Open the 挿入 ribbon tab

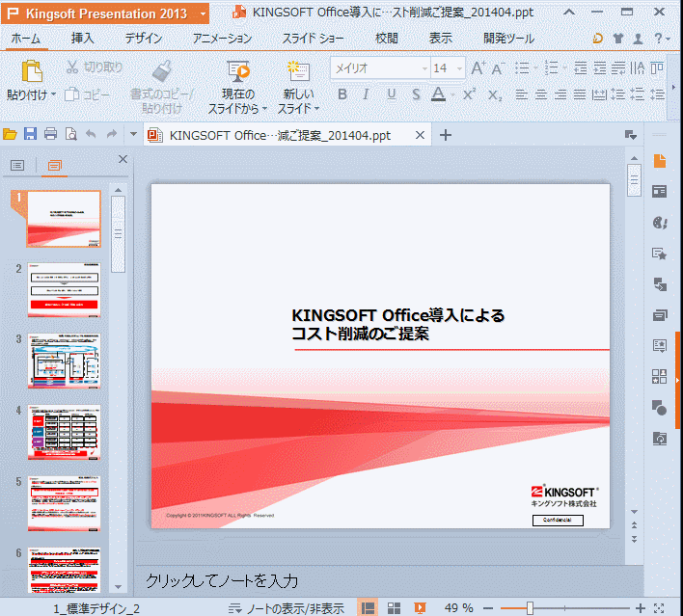click(x=82, y=39)
